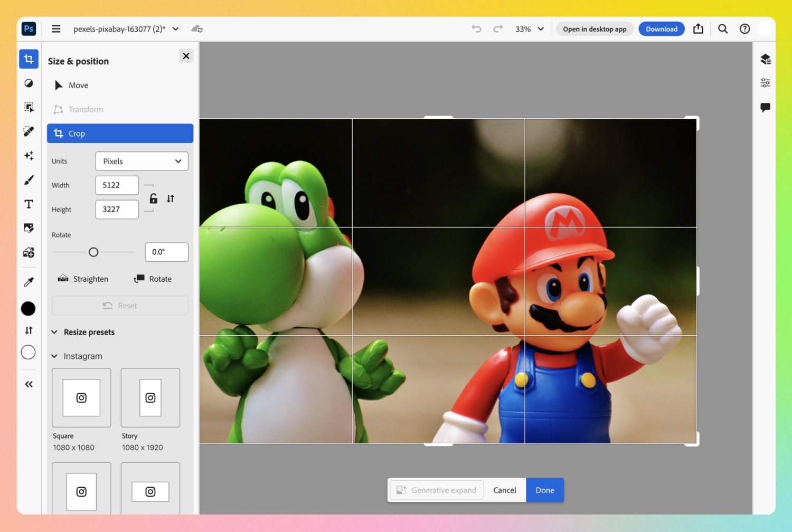
Task: Click the Rotate button
Action: (153, 279)
